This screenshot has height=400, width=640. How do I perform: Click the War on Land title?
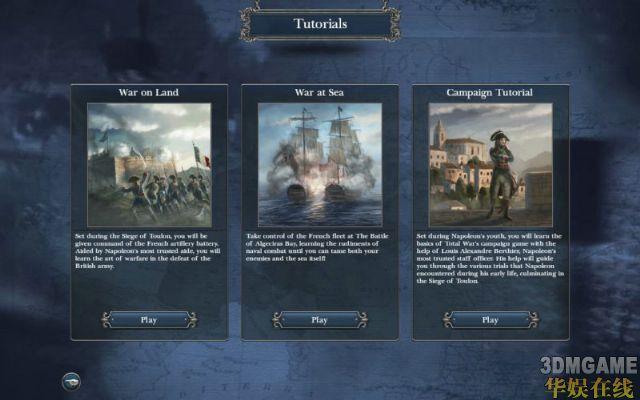pyautogui.click(x=149, y=92)
